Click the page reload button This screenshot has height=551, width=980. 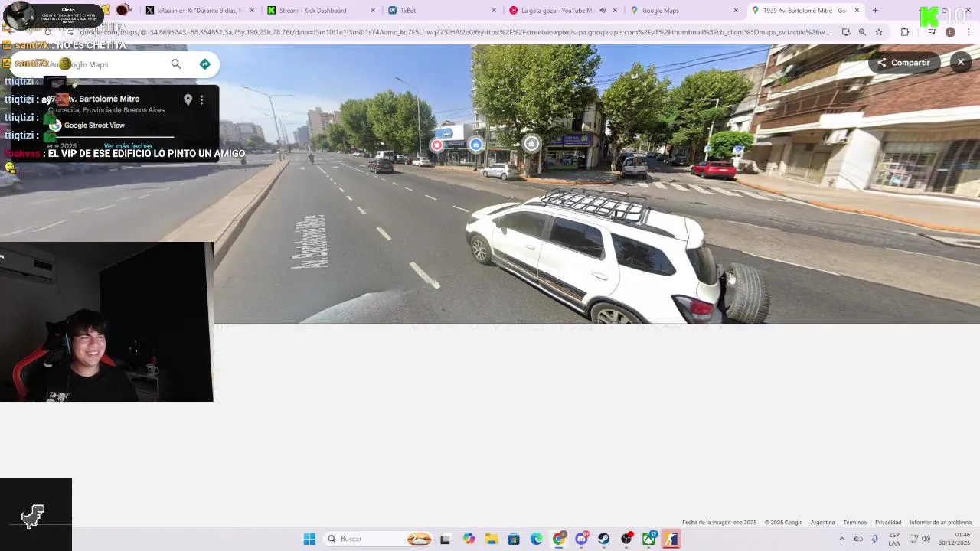coord(48,32)
